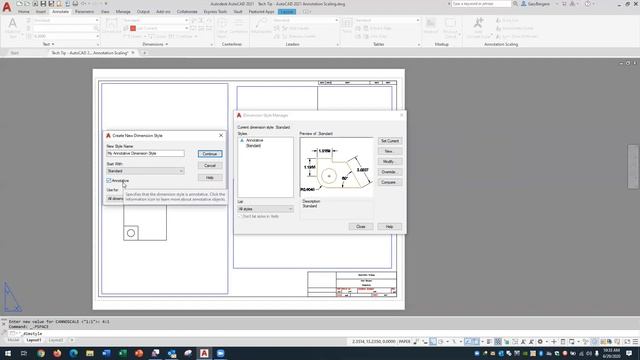This screenshot has width=640, height=360.
Task: Switch to the Layout1 tab
Action: [33, 340]
